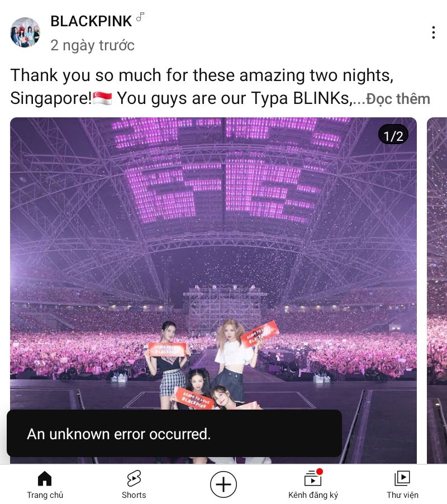Click the Shorts logo icon

134,479
